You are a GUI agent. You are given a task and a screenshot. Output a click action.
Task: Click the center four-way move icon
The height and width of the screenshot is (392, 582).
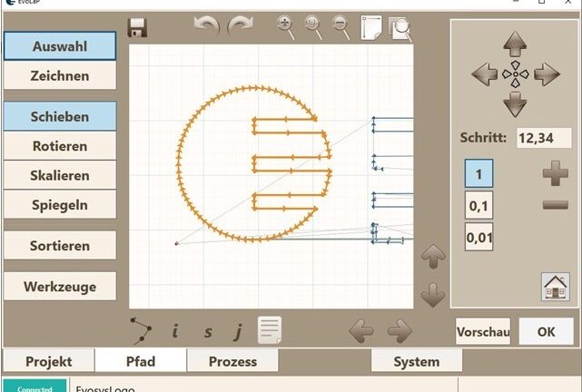point(515,74)
